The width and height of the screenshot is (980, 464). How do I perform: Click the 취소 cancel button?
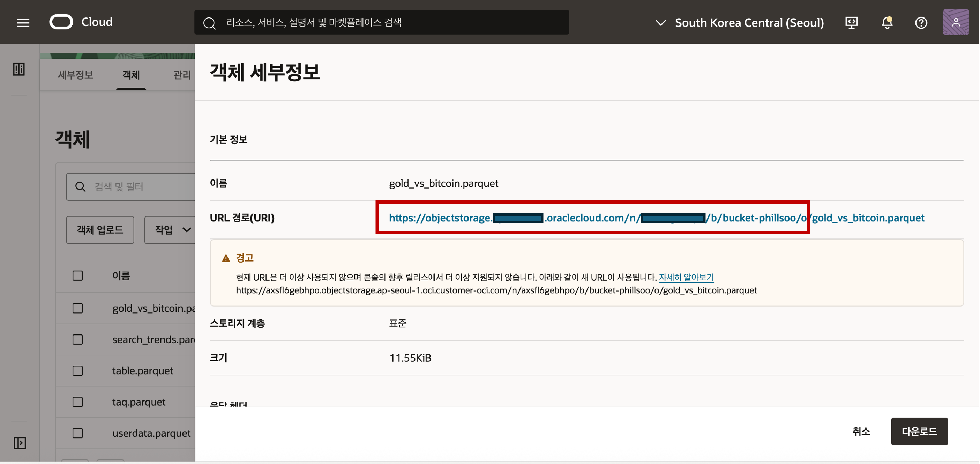861,431
